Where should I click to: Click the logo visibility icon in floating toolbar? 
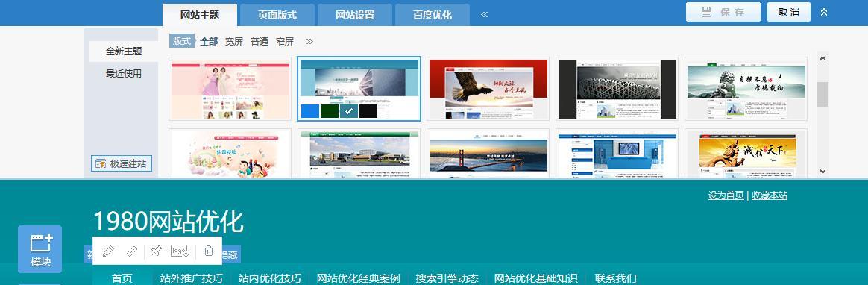[180, 251]
